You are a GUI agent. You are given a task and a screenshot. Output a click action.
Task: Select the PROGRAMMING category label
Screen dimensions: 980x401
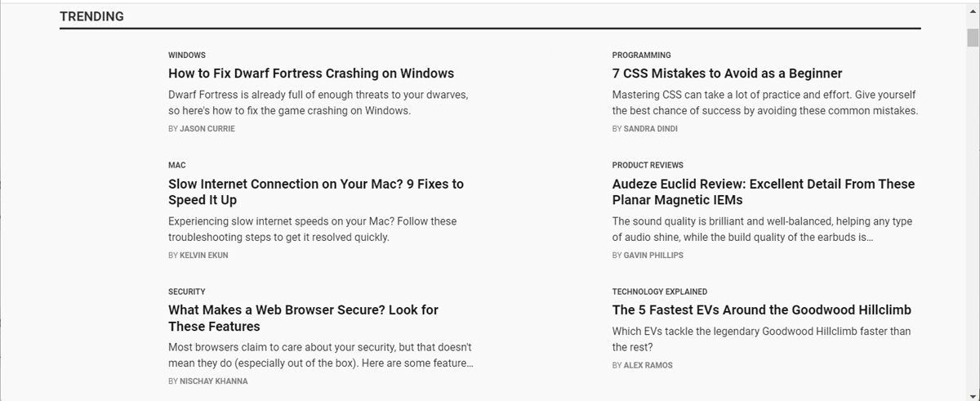pyautogui.click(x=641, y=56)
